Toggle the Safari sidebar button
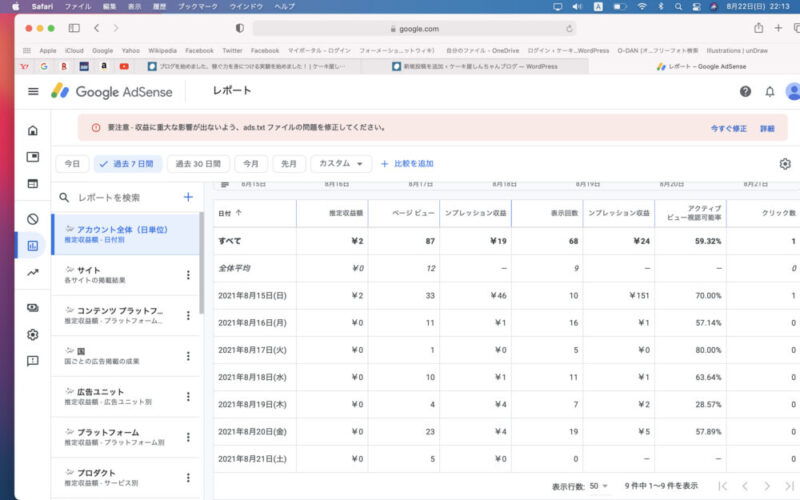800x500 pixels. 74,28
